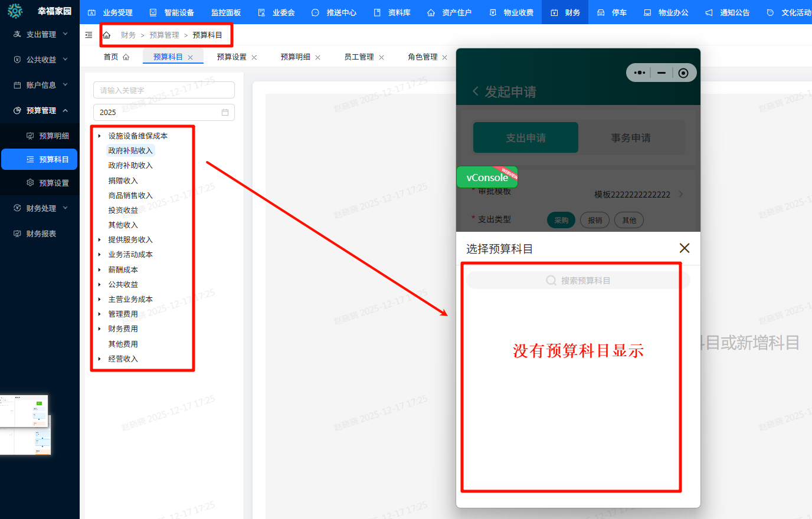Select the 其他 expense type

coord(629,220)
